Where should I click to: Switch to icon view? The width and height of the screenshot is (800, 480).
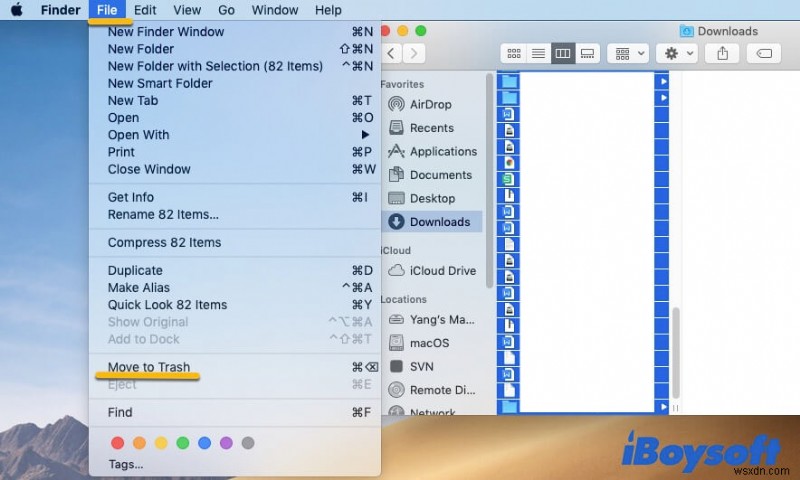click(x=514, y=54)
